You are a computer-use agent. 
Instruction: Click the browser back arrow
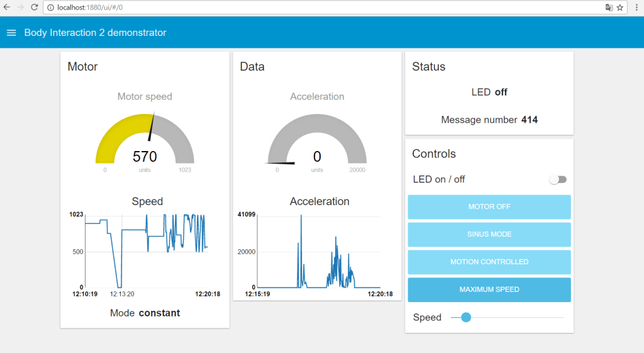tap(6, 7)
